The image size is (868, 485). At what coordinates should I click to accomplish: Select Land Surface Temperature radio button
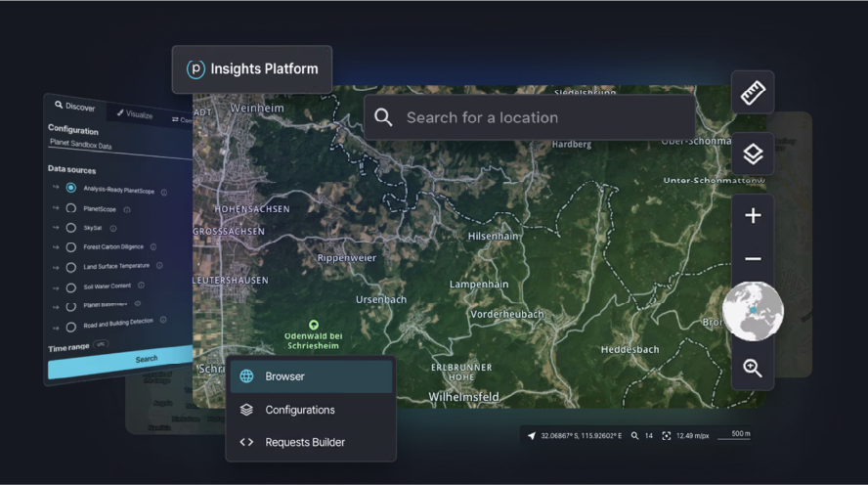point(70,267)
